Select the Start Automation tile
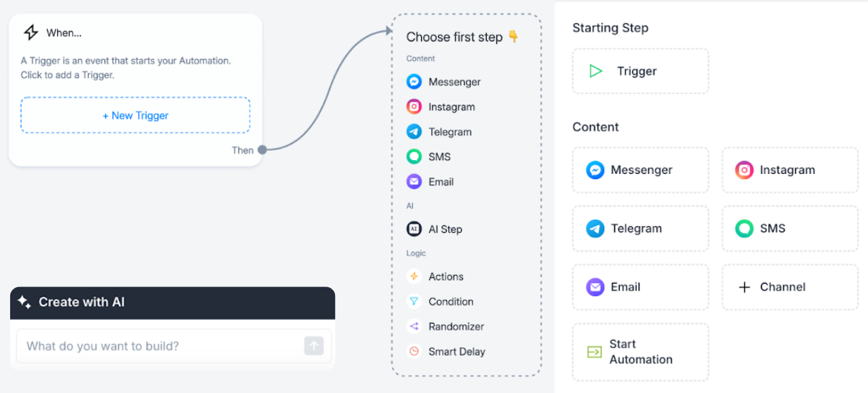 (640, 352)
